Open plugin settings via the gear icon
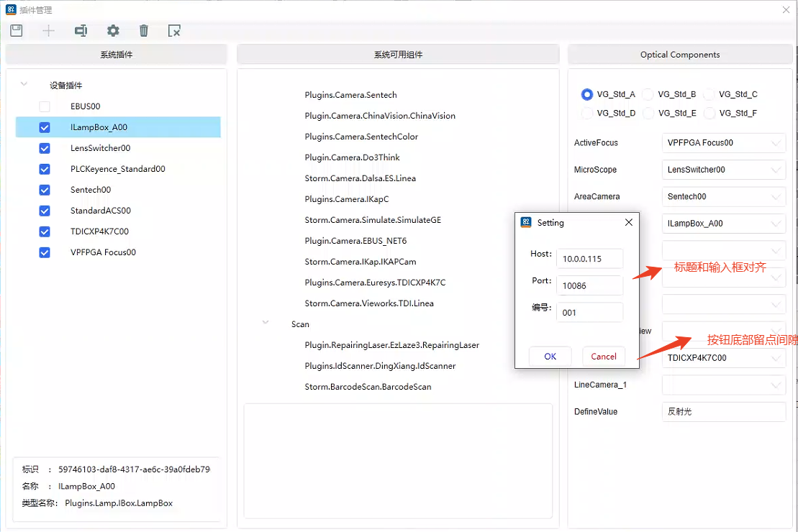 (113, 30)
